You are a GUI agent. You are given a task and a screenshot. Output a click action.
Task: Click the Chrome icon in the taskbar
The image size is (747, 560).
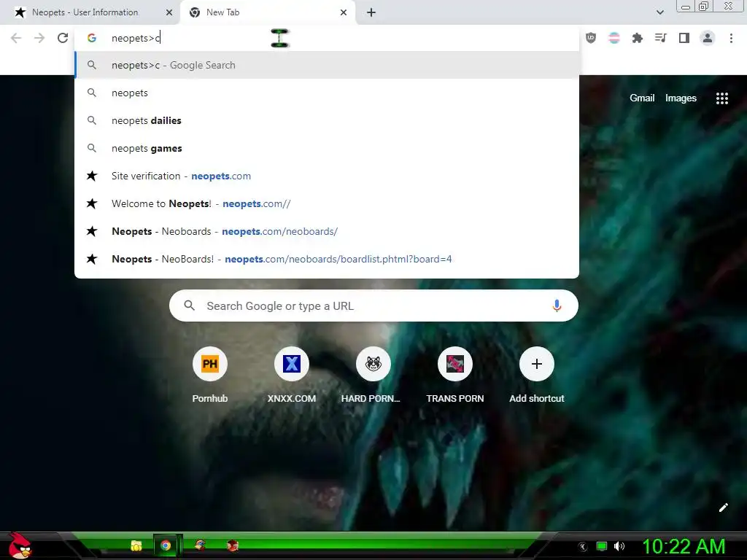click(166, 545)
